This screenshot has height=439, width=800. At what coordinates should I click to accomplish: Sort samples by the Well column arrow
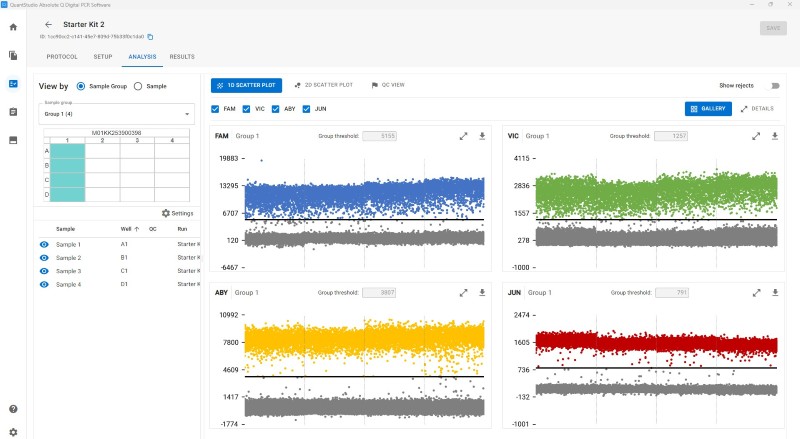point(137,229)
